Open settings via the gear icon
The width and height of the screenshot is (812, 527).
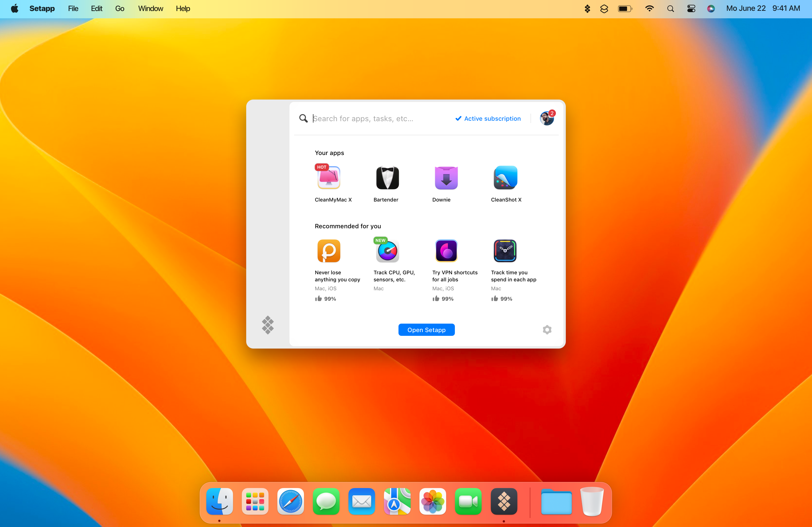[547, 329]
